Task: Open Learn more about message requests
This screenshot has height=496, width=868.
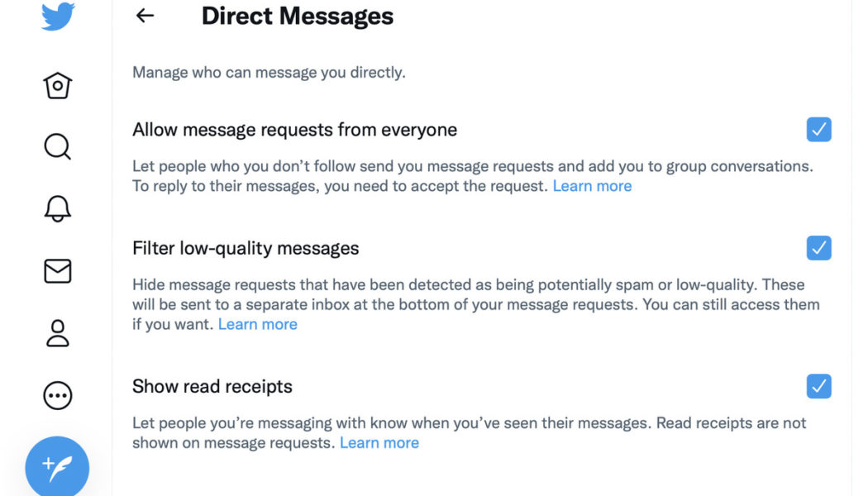Action: pyautogui.click(x=592, y=185)
